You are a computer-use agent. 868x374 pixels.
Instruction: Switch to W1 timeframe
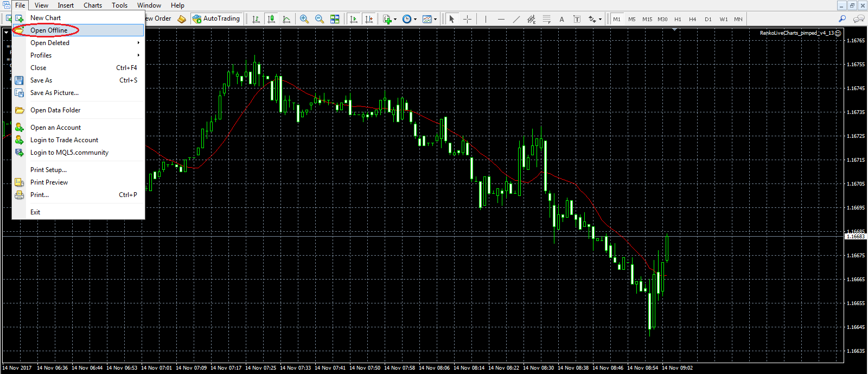724,19
